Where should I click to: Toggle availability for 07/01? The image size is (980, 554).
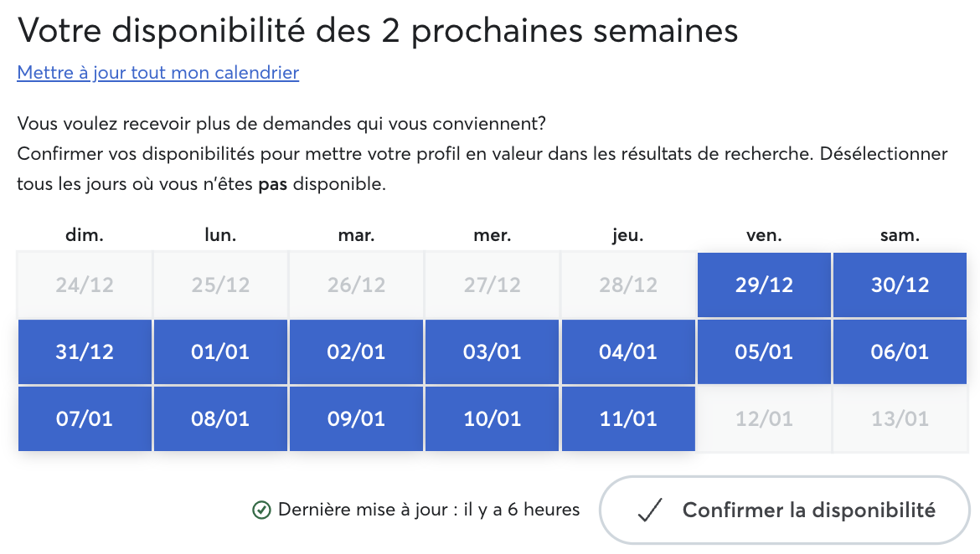coord(85,418)
